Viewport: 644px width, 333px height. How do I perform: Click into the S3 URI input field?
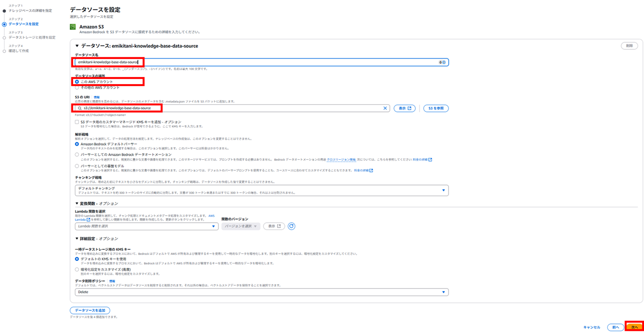tap(232, 108)
